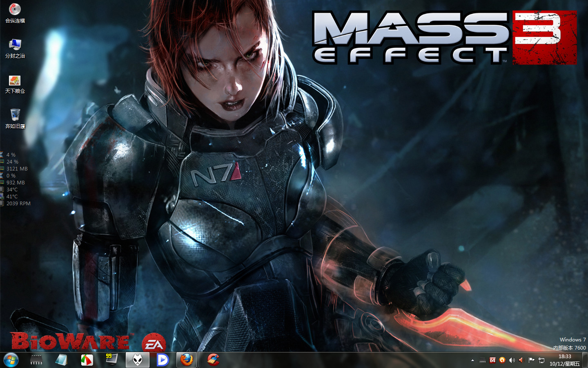Image resolution: width=588 pixels, height=368 pixels.
Task: Open the monitor icon labeled 99
Action: point(111,360)
